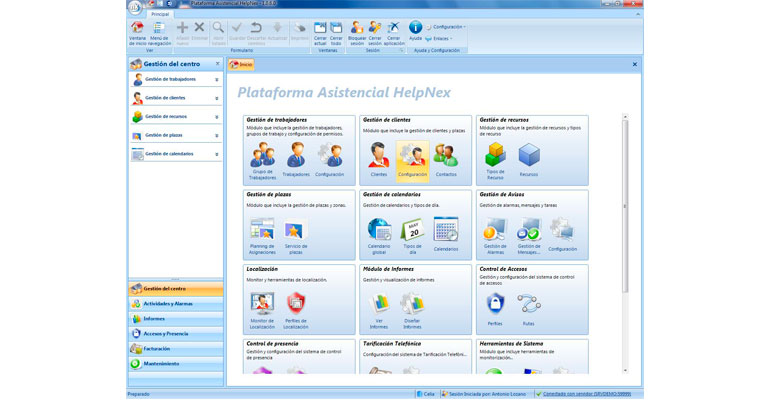Screen dimensions: 770x400
Task: Click Cerrar sesión icon
Action: click(x=375, y=33)
